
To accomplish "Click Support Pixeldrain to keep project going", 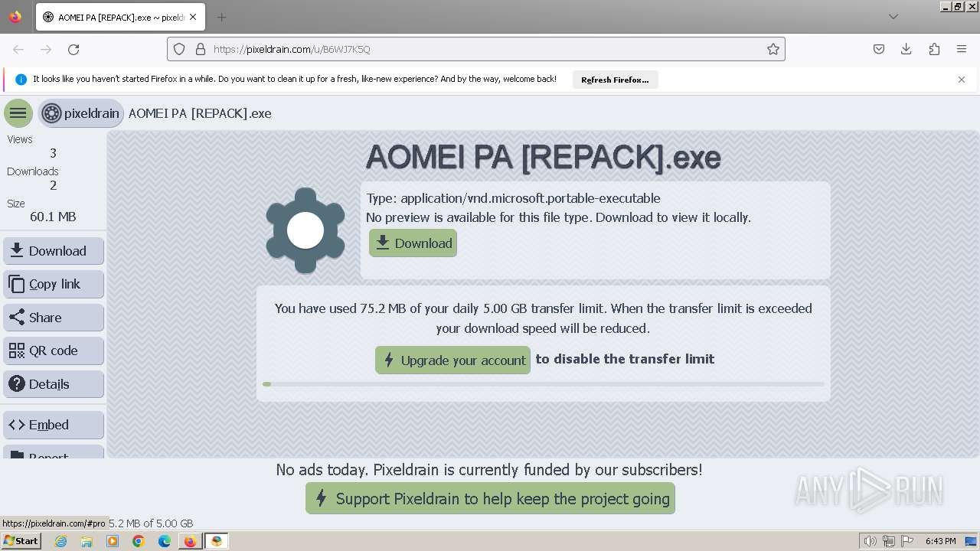I will [490, 498].
